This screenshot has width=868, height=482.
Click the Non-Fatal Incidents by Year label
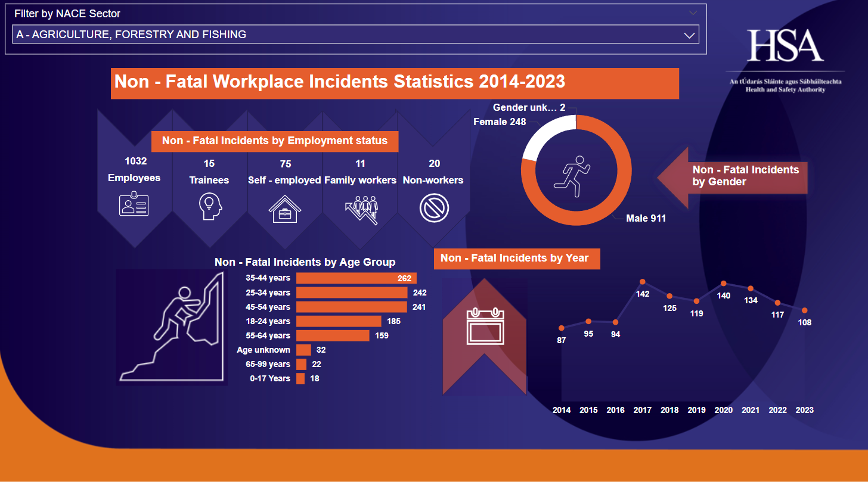tap(516, 259)
